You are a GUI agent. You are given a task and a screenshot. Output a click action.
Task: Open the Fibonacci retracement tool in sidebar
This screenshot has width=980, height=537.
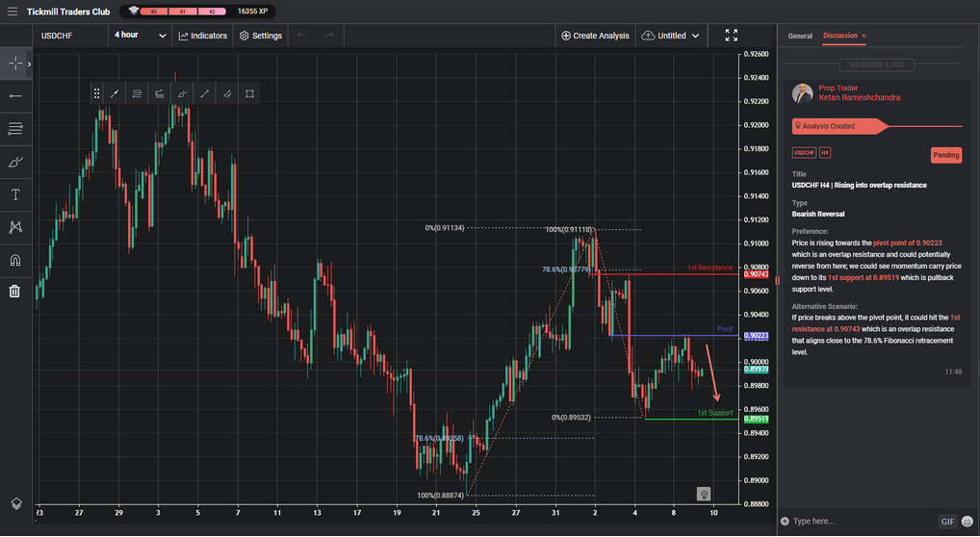point(15,129)
